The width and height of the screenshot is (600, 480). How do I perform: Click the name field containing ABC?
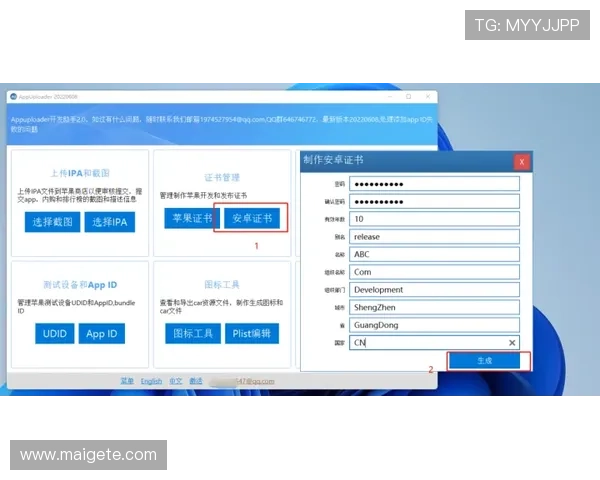tap(434, 254)
